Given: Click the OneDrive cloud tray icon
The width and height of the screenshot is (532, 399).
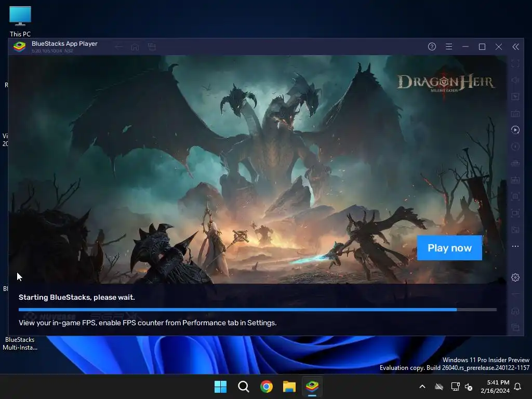Looking at the screenshot, I should coord(439,387).
